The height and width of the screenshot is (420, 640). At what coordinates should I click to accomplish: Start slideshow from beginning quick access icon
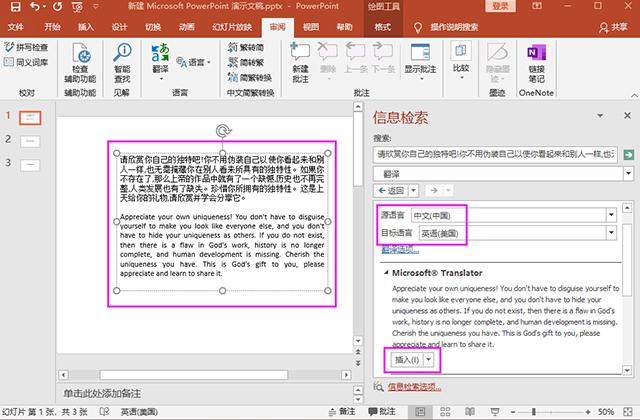(77, 7)
